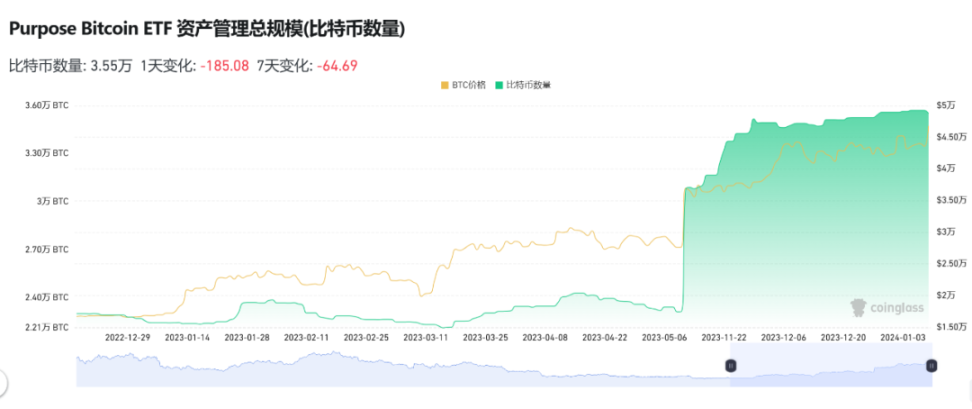Click the 比特币数量 legend text label
This screenshot has width=972, height=409.
529,85
